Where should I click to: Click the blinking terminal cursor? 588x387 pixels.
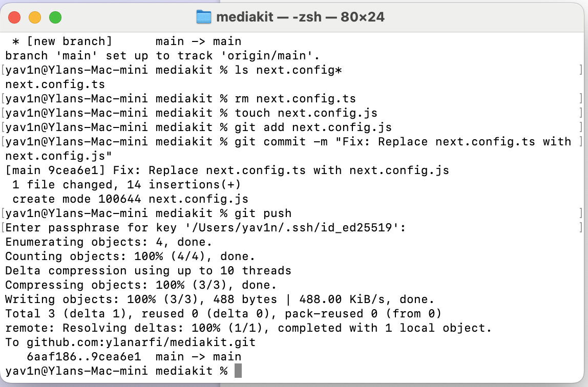tap(239, 371)
